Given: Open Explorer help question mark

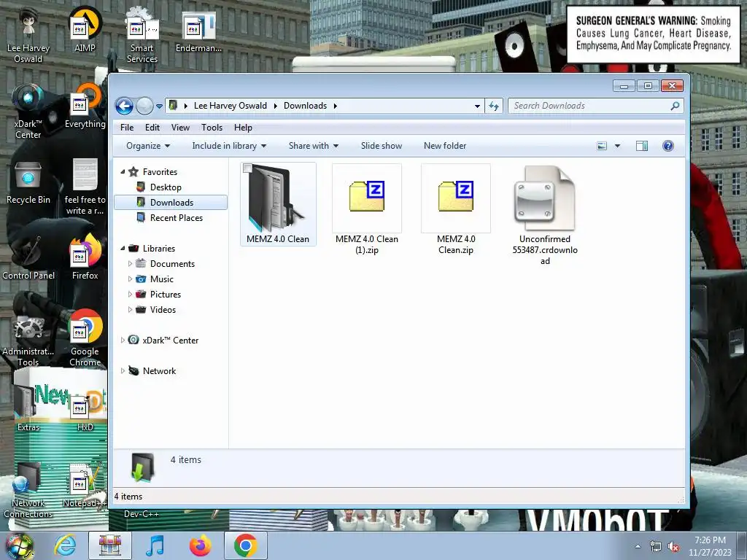Looking at the screenshot, I should pos(668,146).
